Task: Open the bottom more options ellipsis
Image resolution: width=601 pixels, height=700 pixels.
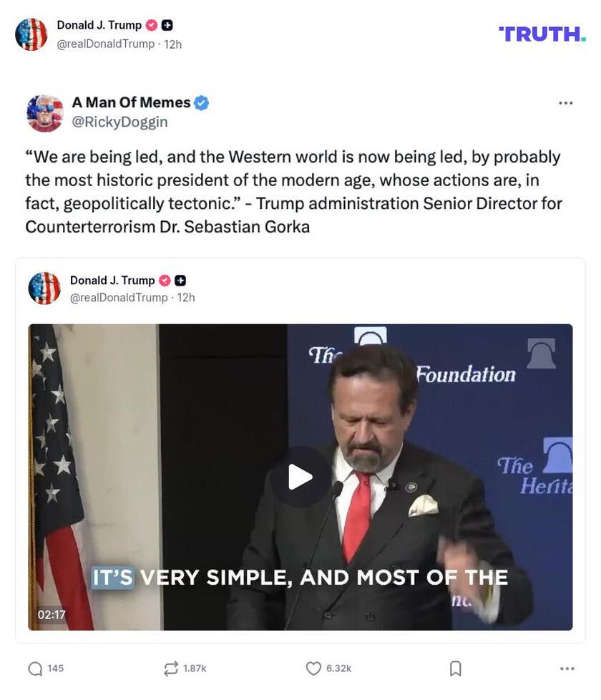Action: pyautogui.click(x=567, y=669)
